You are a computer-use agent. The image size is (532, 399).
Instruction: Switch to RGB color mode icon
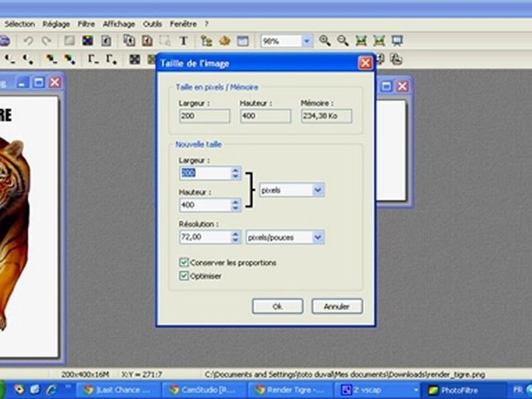pos(88,40)
